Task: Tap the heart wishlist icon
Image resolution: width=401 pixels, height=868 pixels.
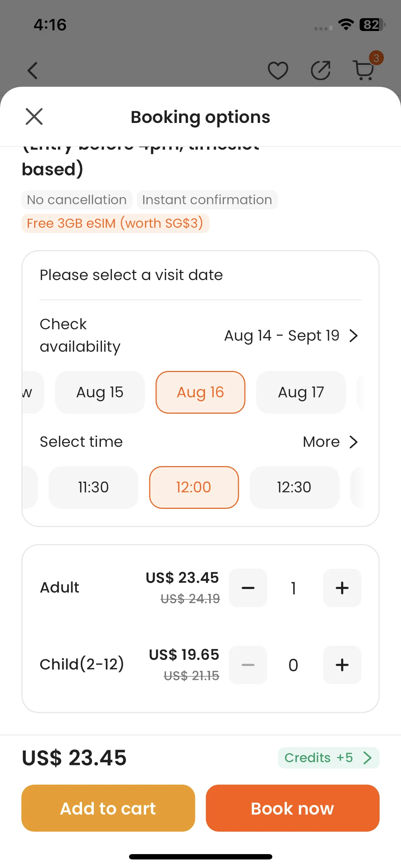Action: pyautogui.click(x=278, y=70)
